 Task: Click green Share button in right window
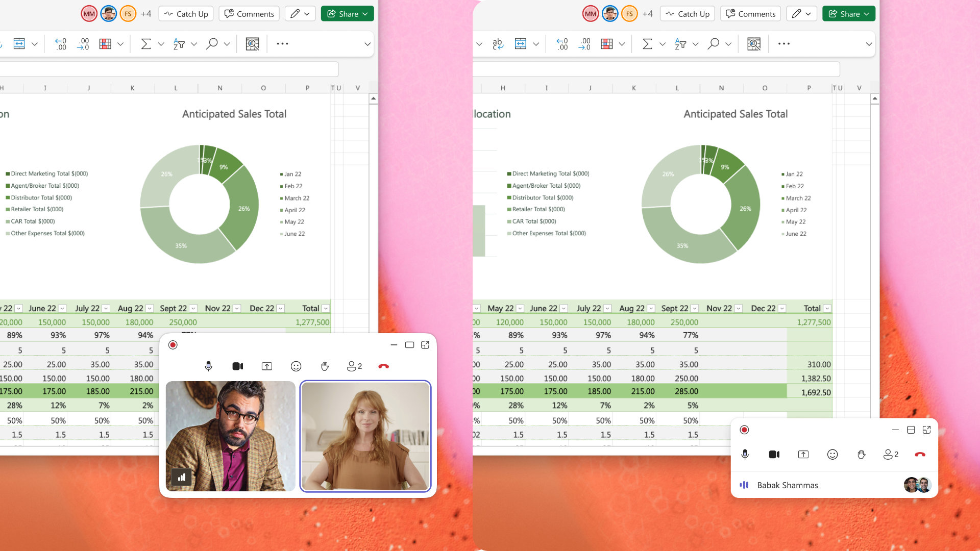(x=848, y=14)
